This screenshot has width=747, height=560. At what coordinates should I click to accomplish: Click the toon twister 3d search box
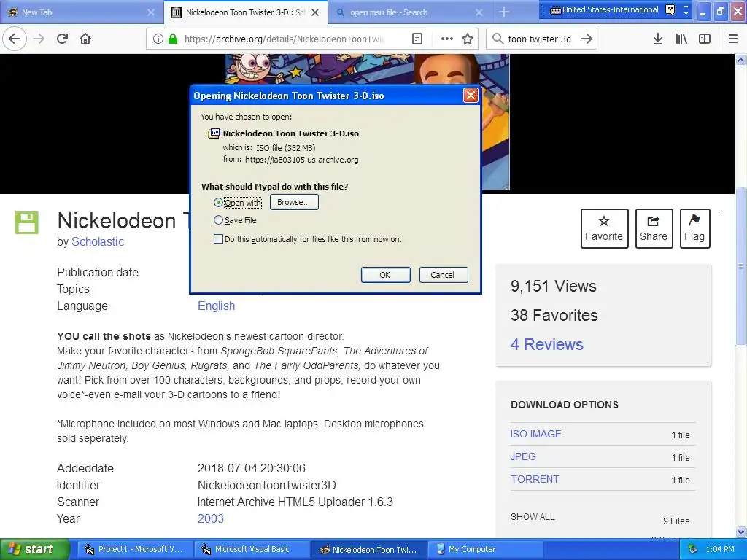(539, 39)
